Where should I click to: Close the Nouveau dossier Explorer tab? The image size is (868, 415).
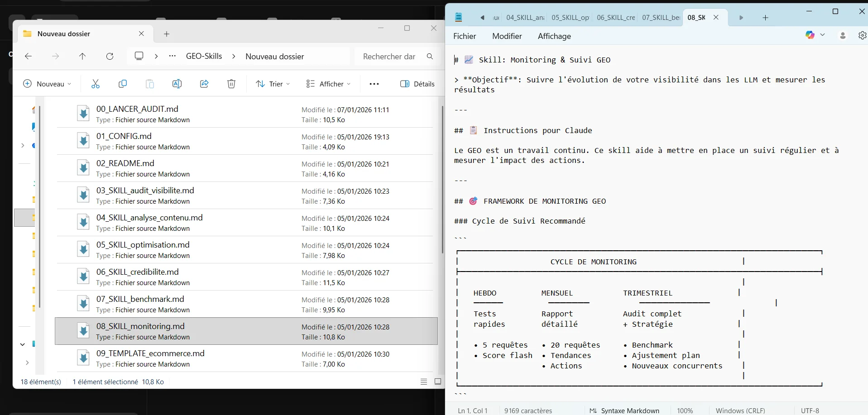pyautogui.click(x=141, y=34)
